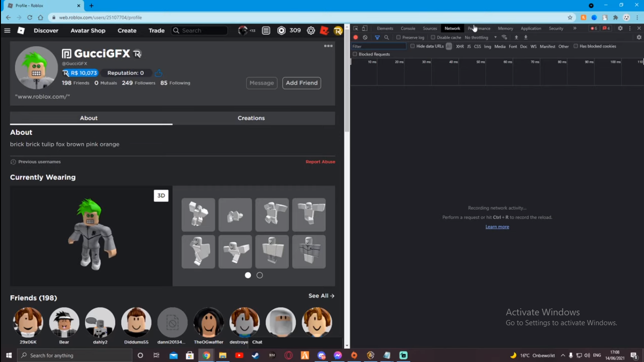Bookmark this page with the star icon
Image resolution: width=644 pixels, height=362 pixels.
[x=570, y=17]
